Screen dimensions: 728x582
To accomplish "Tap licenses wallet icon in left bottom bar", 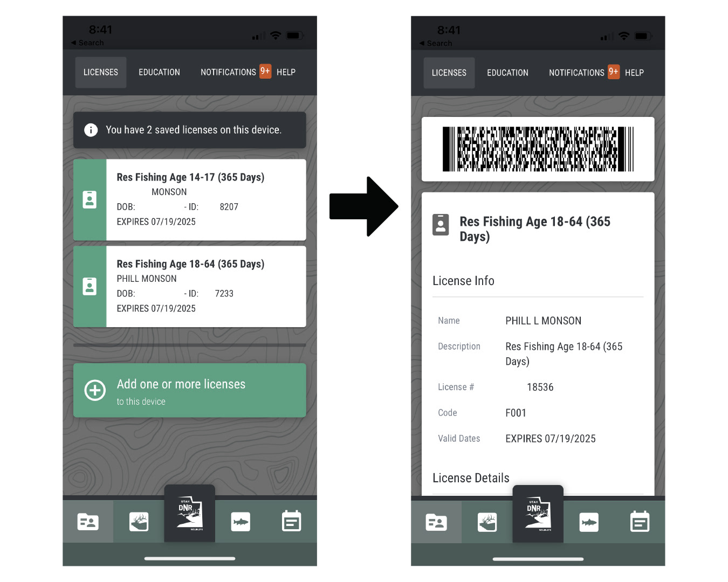I will pos(88,522).
